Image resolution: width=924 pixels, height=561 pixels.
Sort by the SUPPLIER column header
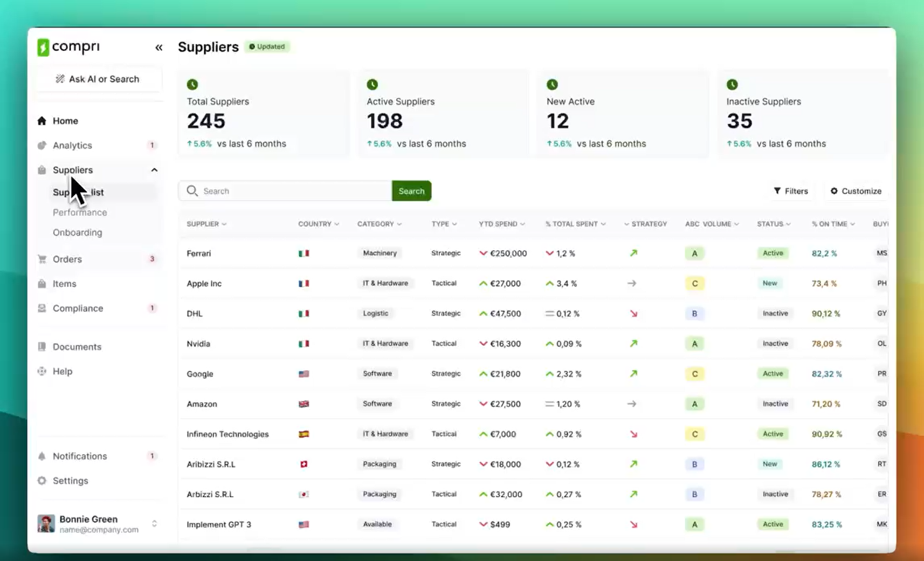point(206,224)
